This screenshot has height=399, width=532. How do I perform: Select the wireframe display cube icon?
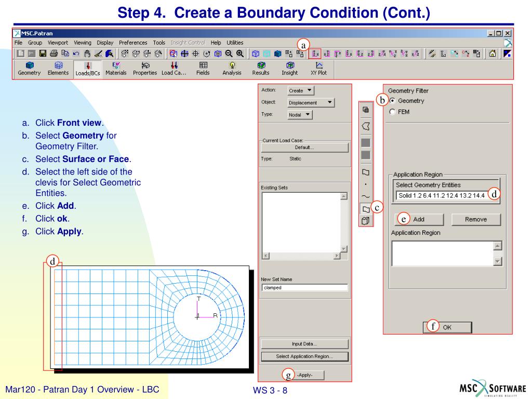(x=256, y=54)
